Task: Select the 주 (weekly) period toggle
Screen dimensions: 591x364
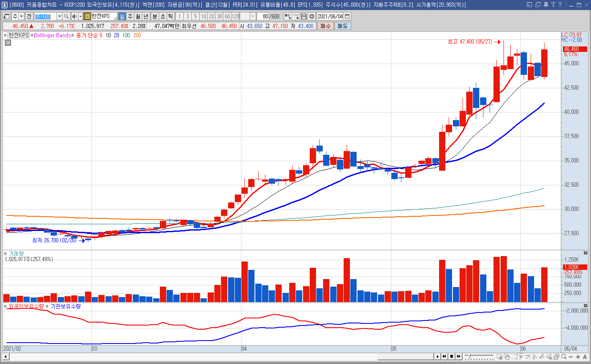Action: [x=130, y=16]
